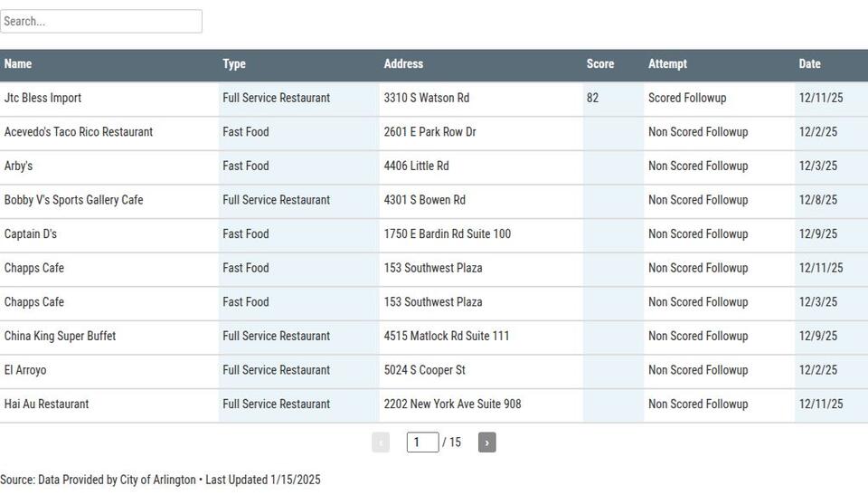
Task: Click the Search input field
Action: [101, 22]
